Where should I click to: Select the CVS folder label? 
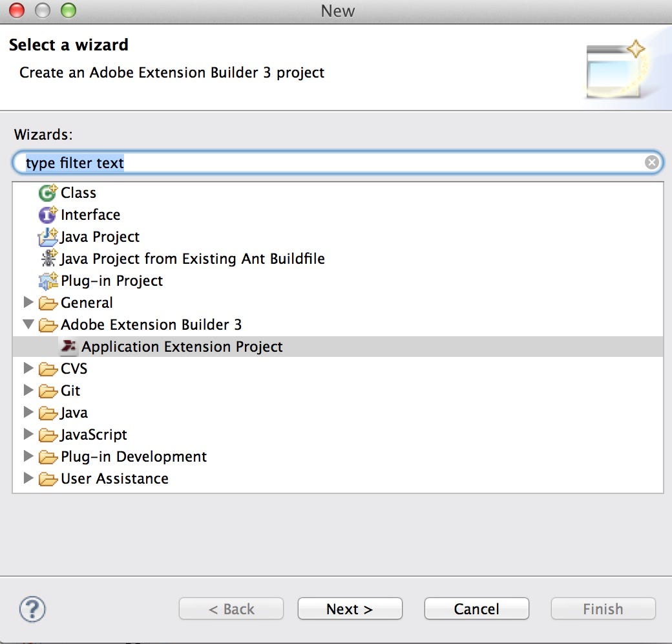click(x=74, y=369)
